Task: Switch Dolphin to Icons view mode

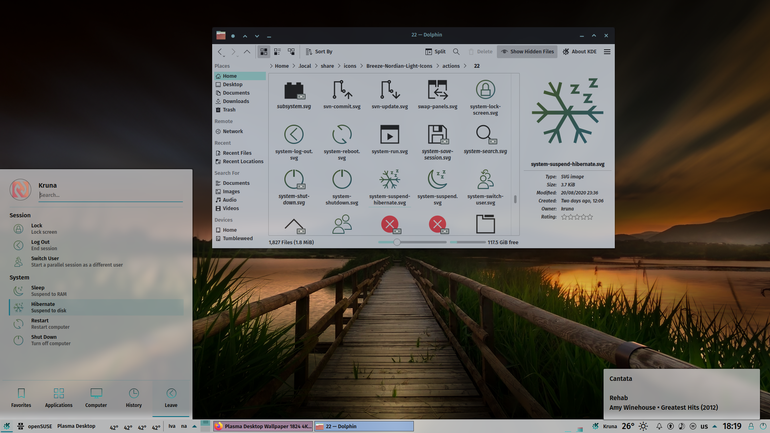Action: click(264, 52)
